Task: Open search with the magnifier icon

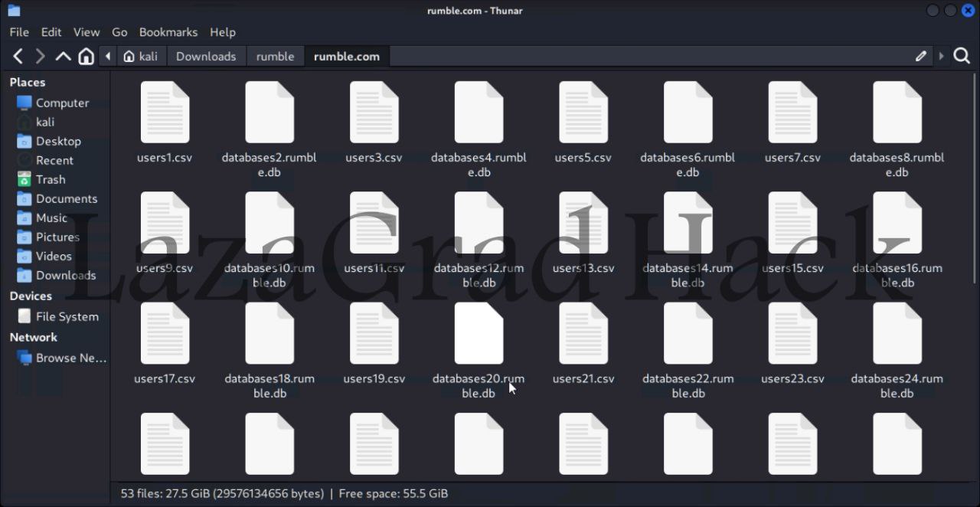Action: (x=962, y=56)
